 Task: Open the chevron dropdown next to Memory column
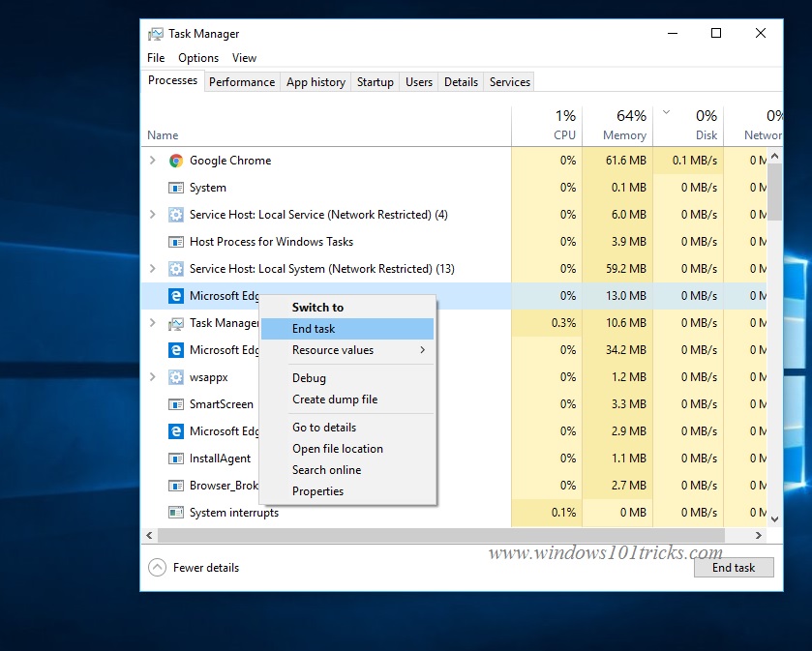click(664, 113)
